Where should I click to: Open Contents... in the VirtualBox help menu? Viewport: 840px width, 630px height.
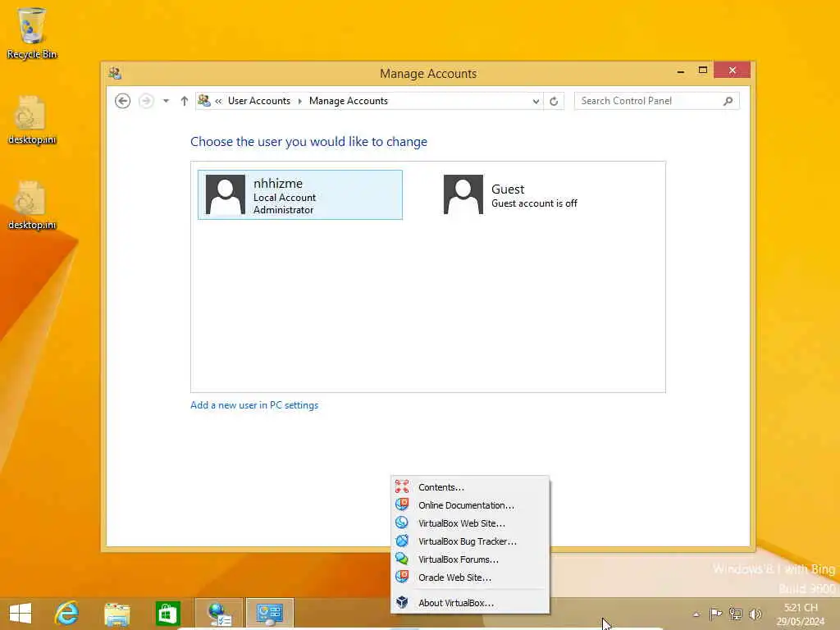(470, 487)
